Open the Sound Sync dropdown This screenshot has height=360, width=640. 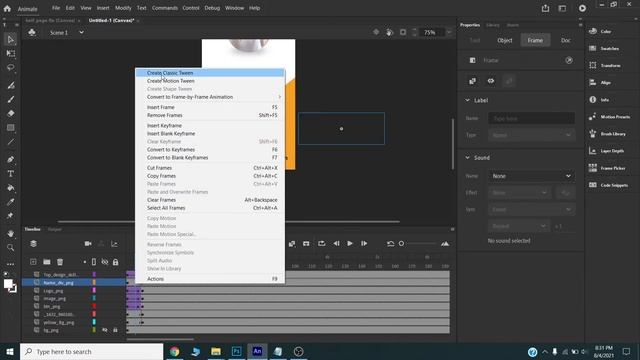coord(531,209)
